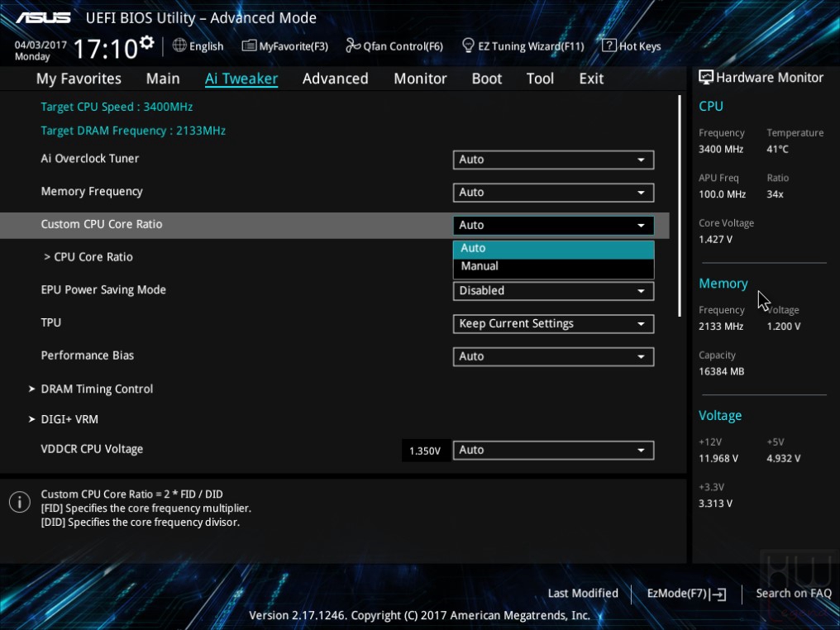Viewport: 840px width, 630px height.
Task: Switch to the Main tab
Action: pos(163,79)
